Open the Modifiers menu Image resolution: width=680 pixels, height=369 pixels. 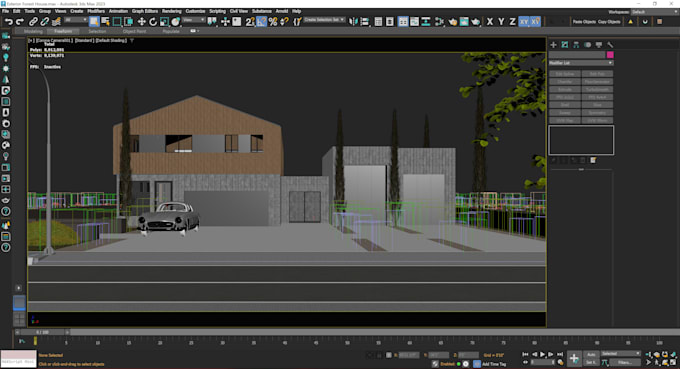pyautogui.click(x=96, y=11)
